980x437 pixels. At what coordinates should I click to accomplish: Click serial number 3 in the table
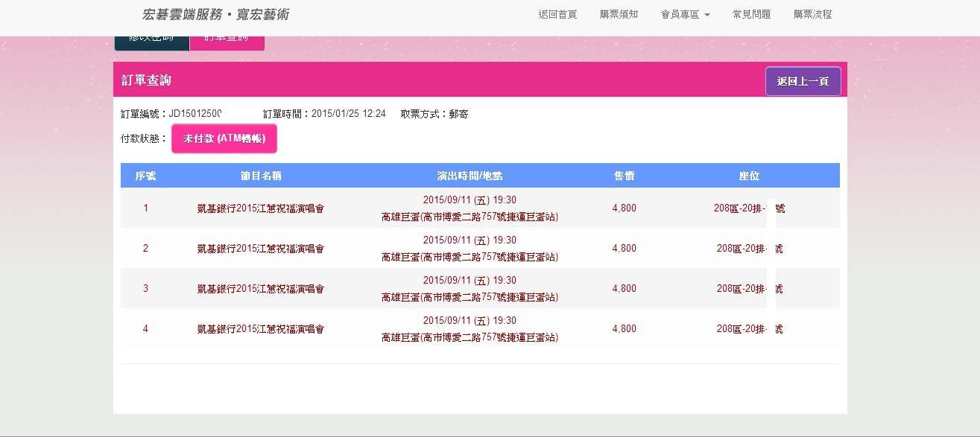[x=145, y=289]
